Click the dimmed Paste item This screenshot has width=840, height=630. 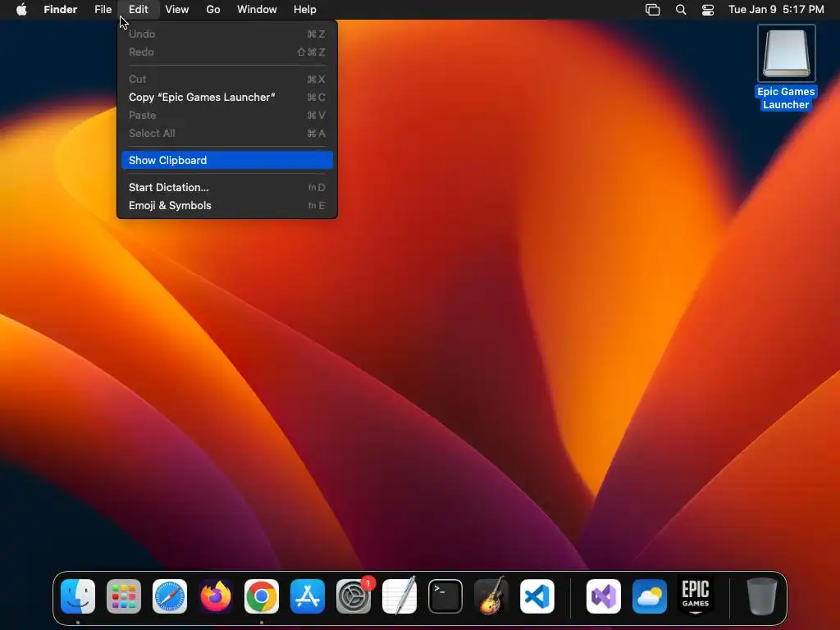[227, 115]
